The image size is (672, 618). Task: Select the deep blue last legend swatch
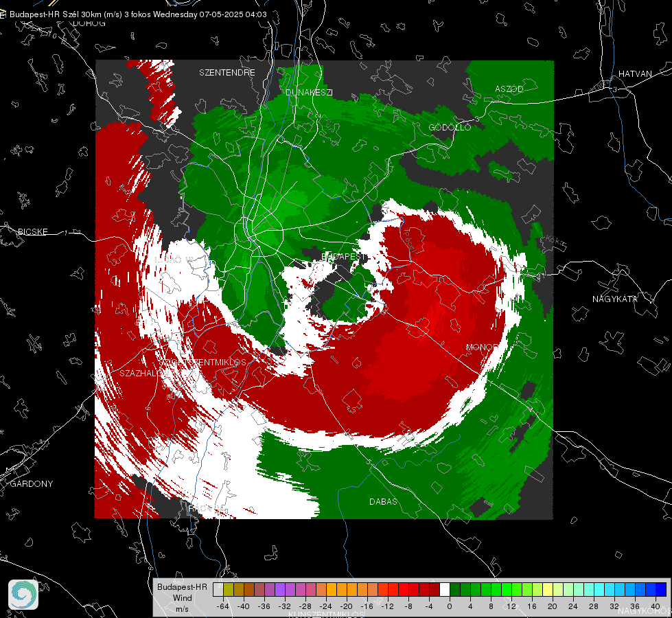661,589
